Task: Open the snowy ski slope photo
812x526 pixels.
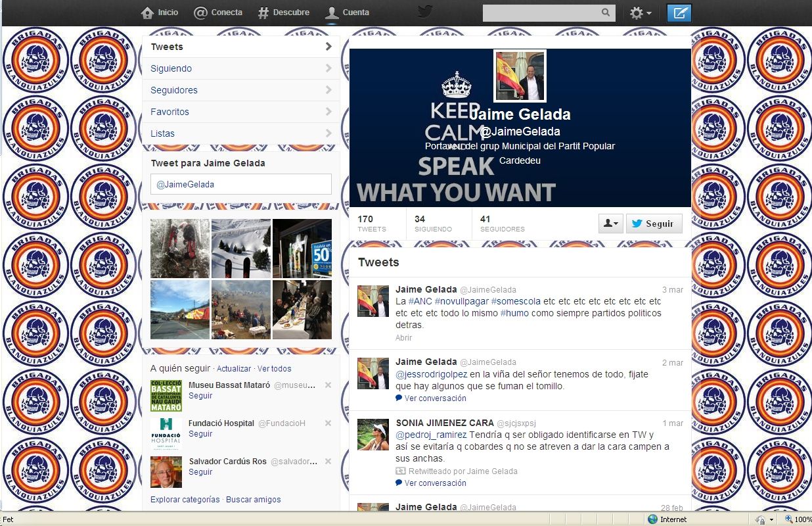Action: tap(241, 249)
